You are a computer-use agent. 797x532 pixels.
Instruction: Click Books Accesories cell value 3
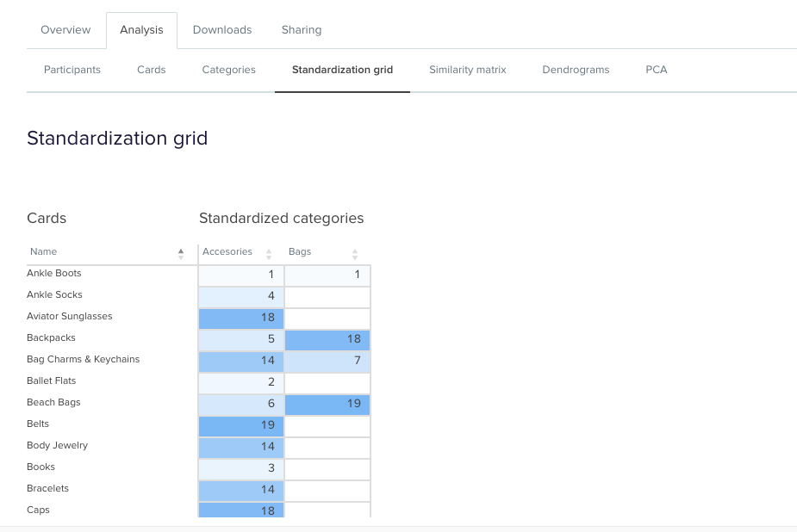[241, 469]
